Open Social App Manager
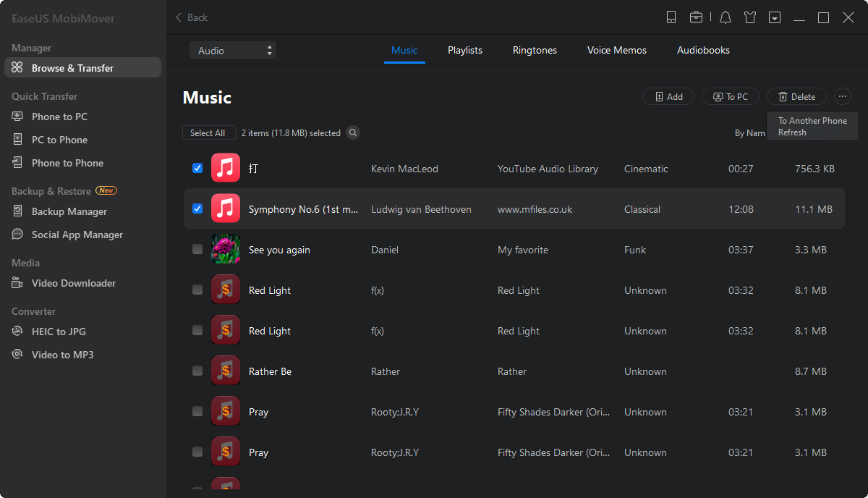This screenshot has width=868, height=498. pos(77,235)
